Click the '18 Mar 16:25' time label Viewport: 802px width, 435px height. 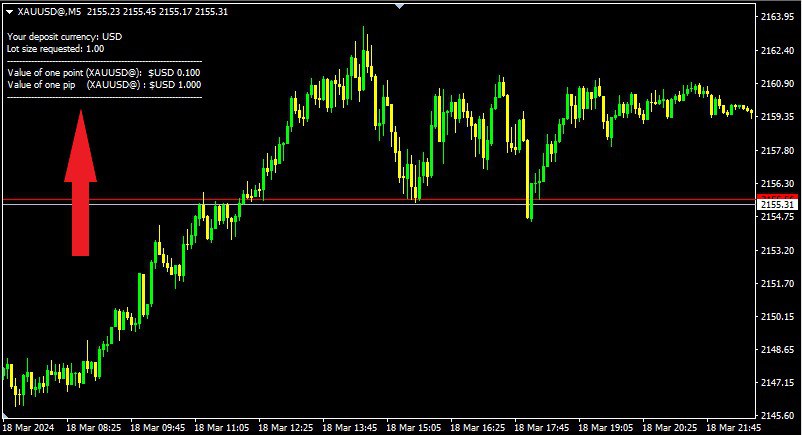coord(477,427)
